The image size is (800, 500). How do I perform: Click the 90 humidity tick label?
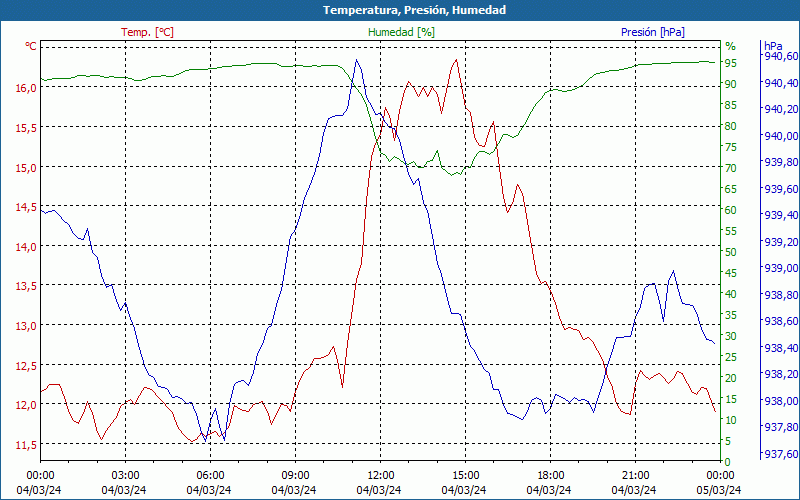(731, 84)
